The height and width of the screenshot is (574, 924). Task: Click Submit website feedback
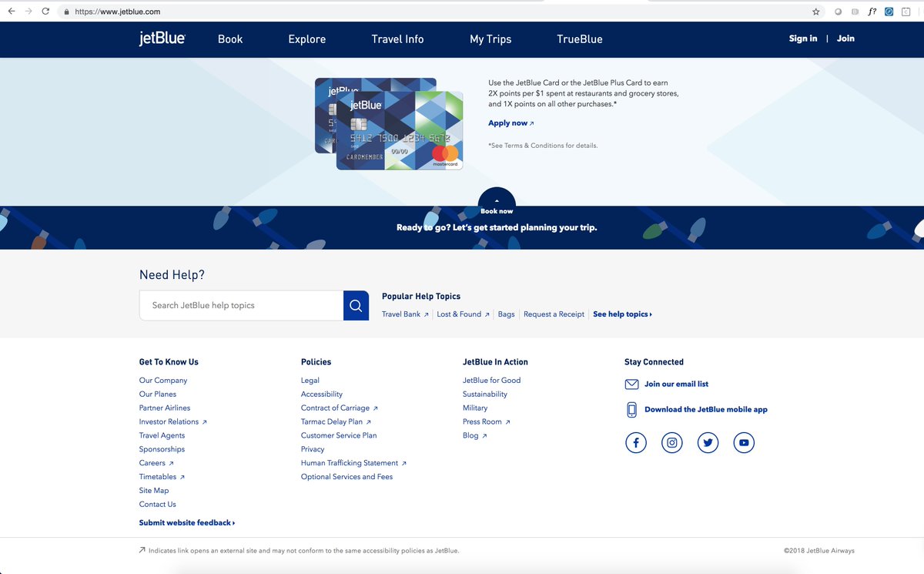pos(187,523)
